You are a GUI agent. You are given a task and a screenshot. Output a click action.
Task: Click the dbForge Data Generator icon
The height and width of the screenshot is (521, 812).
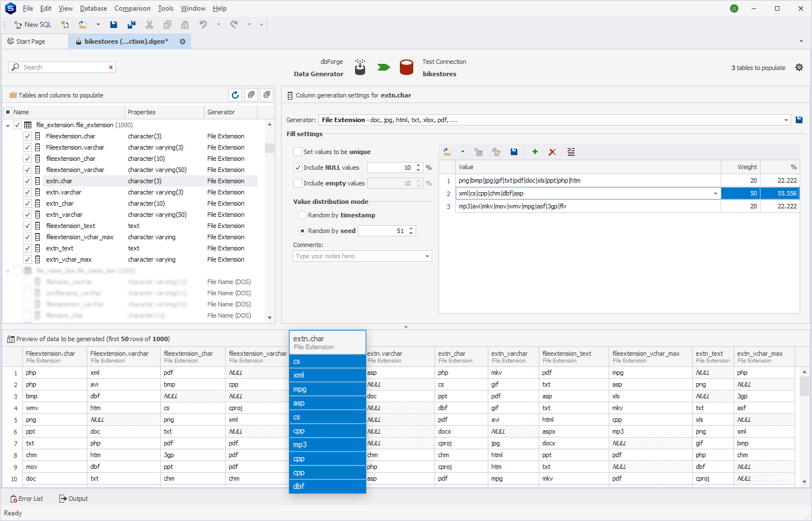tap(360, 67)
